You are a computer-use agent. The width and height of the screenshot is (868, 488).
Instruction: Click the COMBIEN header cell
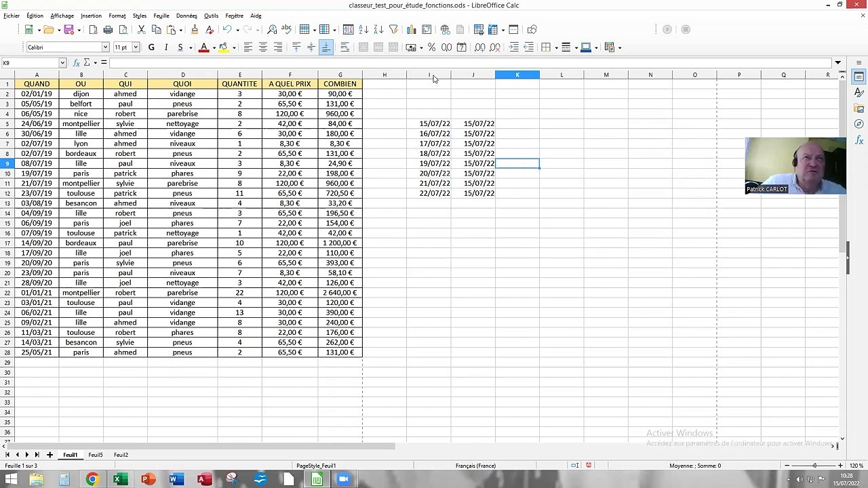point(340,84)
